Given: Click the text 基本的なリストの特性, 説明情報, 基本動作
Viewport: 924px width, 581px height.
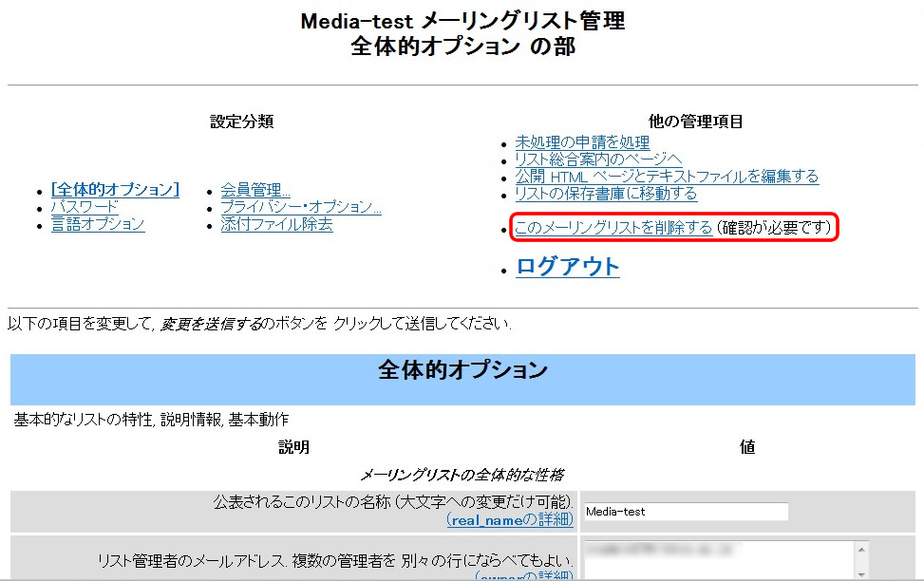Looking at the screenshot, I should [x=151, y=420].
